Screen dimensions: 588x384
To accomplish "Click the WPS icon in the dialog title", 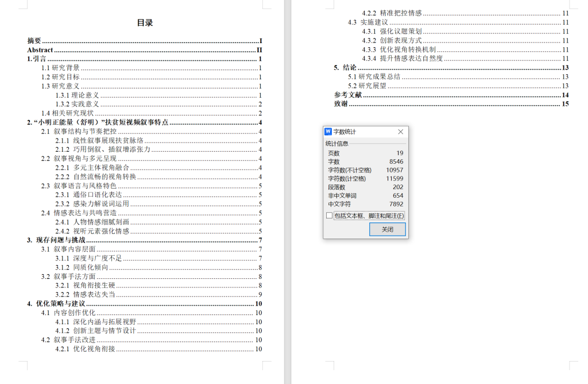I will click(328, 132).
